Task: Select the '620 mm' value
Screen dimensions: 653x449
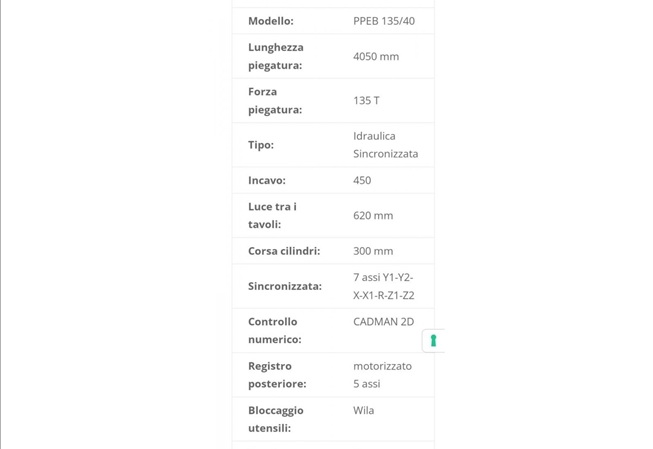Action: click(373, 216)
